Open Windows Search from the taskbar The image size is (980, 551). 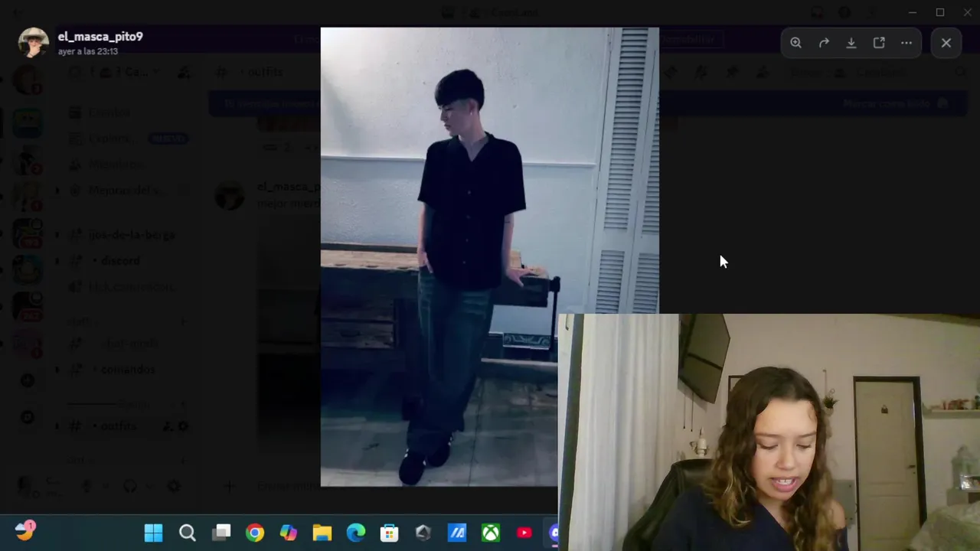tap(188, 533)
